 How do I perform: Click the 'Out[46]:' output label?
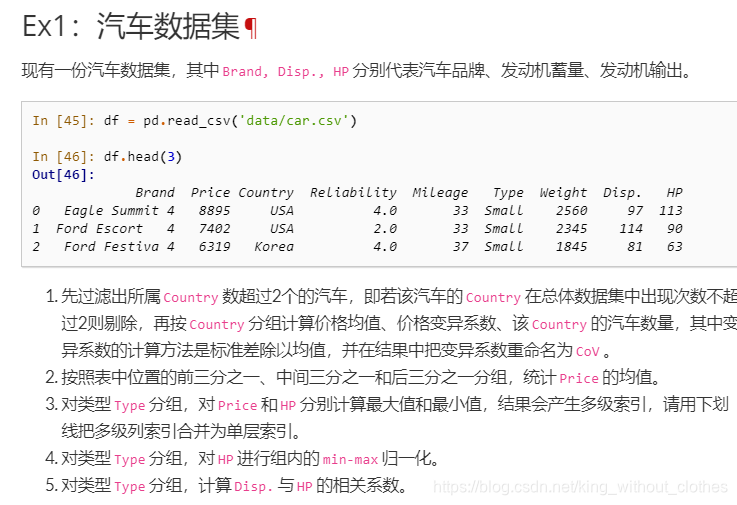coord(63,175)
